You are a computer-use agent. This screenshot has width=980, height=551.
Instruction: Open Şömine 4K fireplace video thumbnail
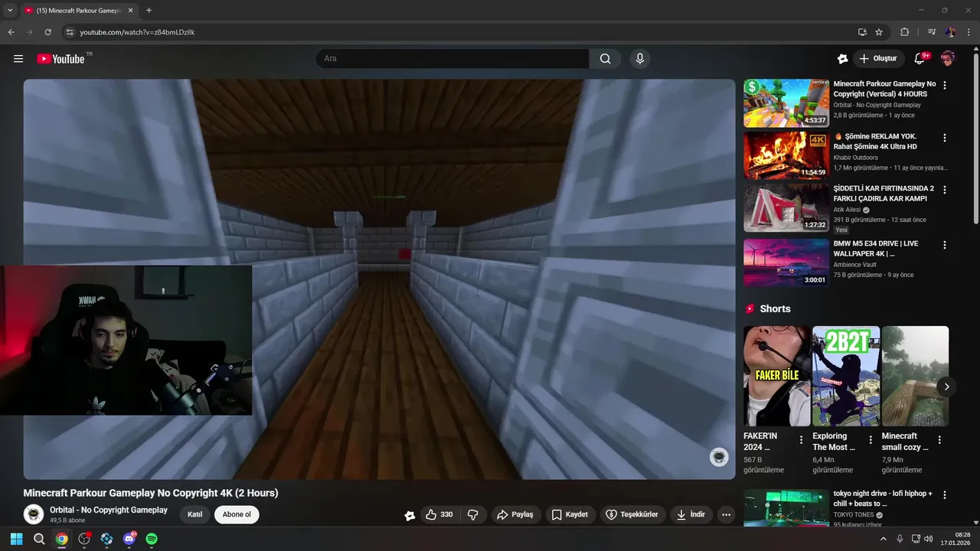pos(786,155)
